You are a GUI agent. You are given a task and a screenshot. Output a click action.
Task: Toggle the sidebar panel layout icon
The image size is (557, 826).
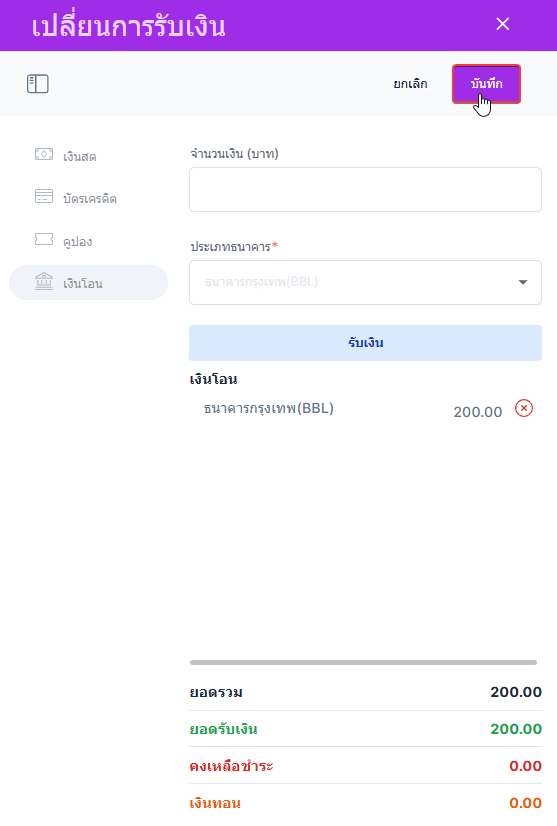pyautogui.click(x=38, y=84)
